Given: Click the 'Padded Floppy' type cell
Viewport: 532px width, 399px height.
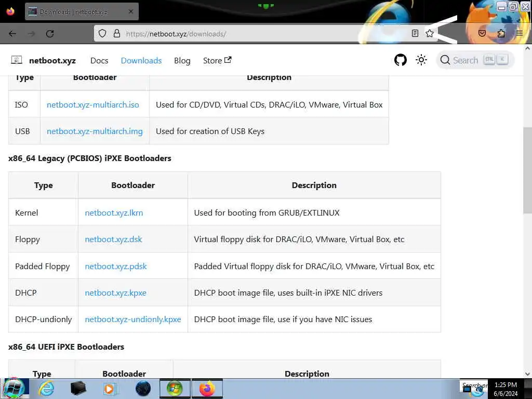Looking at the screenshot, I should click(x=44, y=266).
